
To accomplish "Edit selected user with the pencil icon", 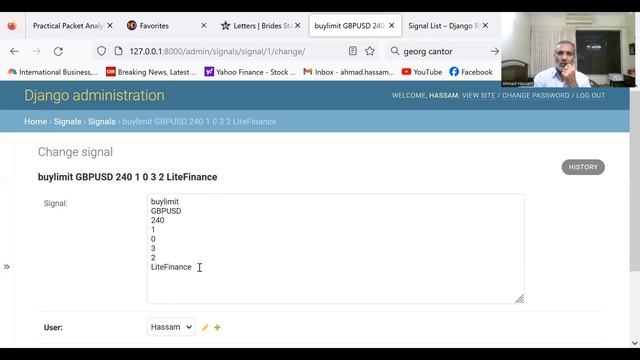I will pos(205,327).
